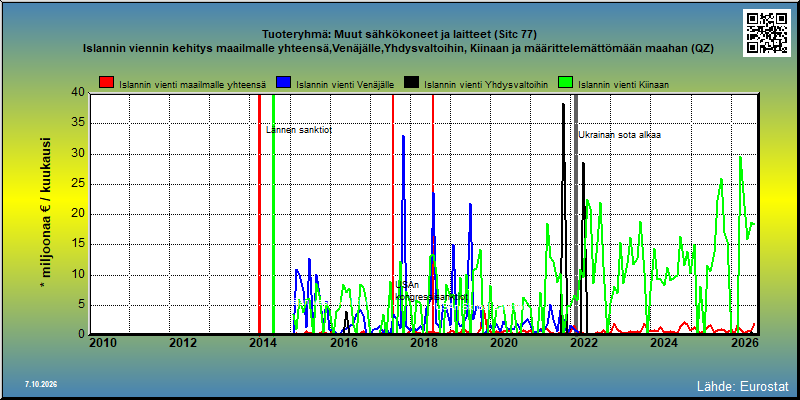Click the x-axis year 2022
800x400 pixels.
click(584, 342)
